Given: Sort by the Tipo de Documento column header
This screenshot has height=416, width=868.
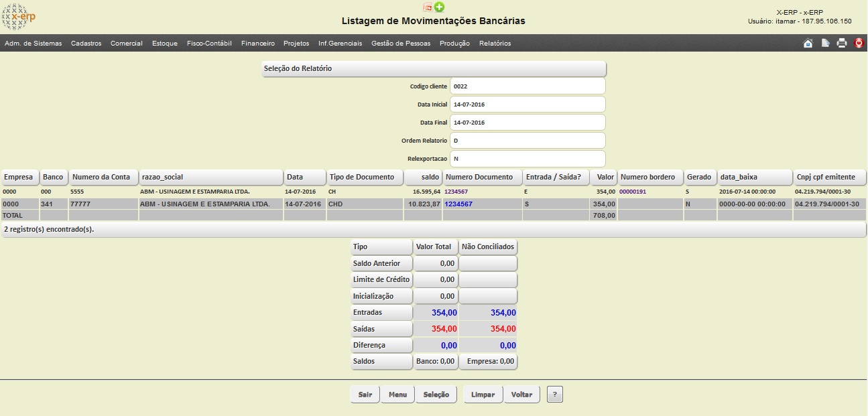Looking at the screenshot, I should click(x=365, y=177).
